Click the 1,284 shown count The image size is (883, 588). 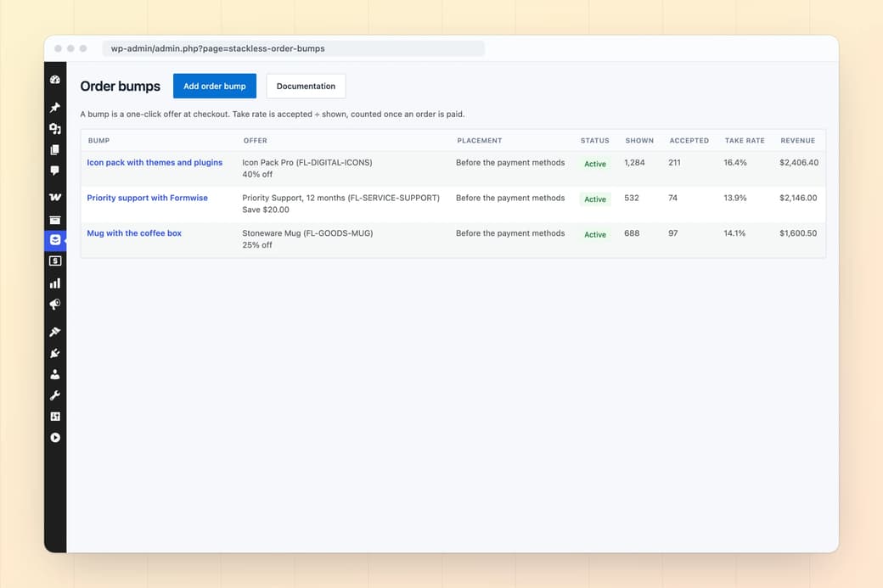634,163
